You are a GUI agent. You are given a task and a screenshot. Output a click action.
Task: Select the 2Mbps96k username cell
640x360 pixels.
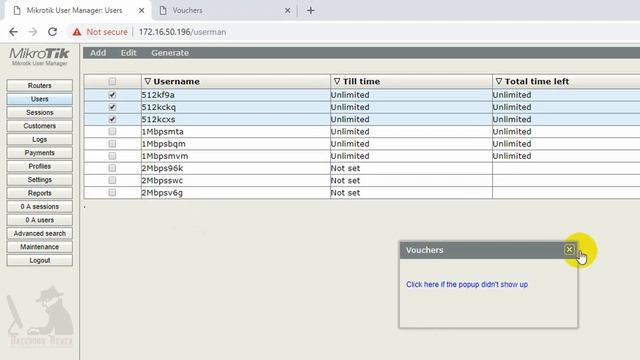click(236, 168)
